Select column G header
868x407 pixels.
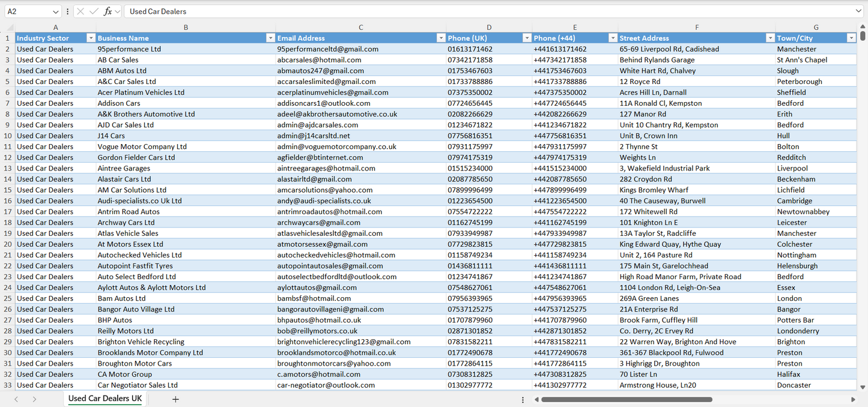816,27
